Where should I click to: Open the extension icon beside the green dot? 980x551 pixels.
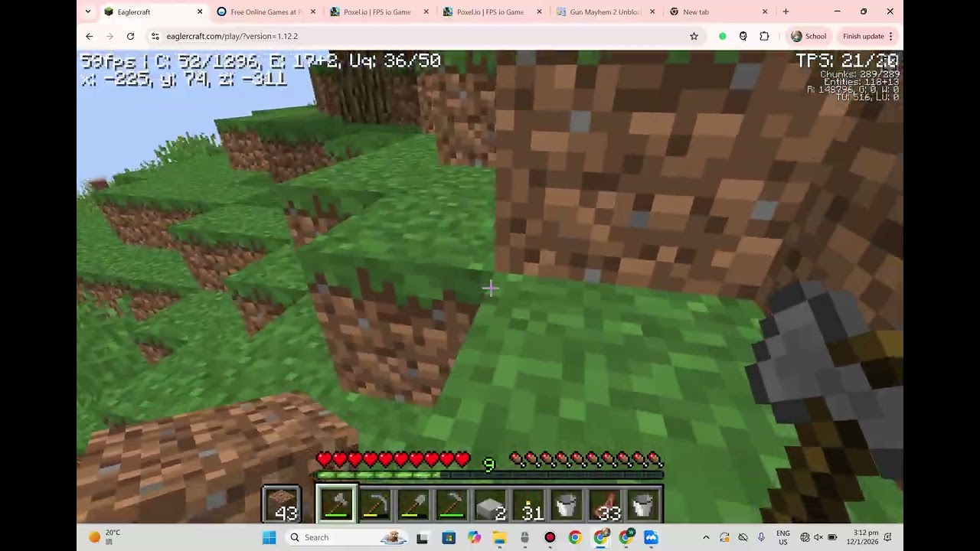click(x=743, y=36)
